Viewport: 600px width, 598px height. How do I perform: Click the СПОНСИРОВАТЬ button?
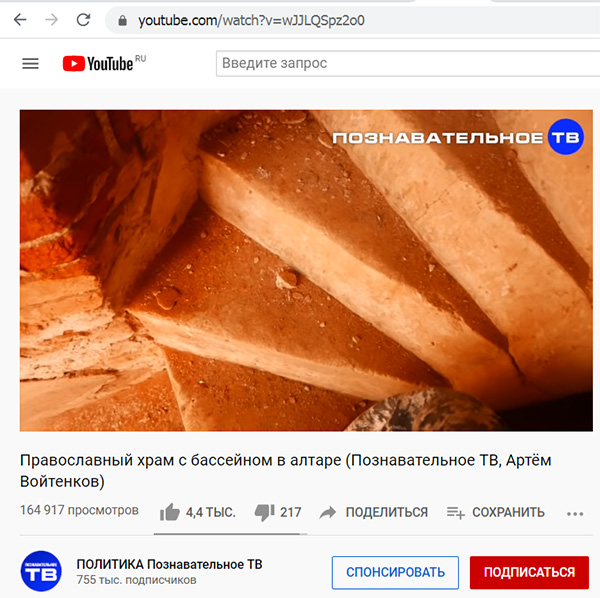pyautogui.click(x=395, y=572)
